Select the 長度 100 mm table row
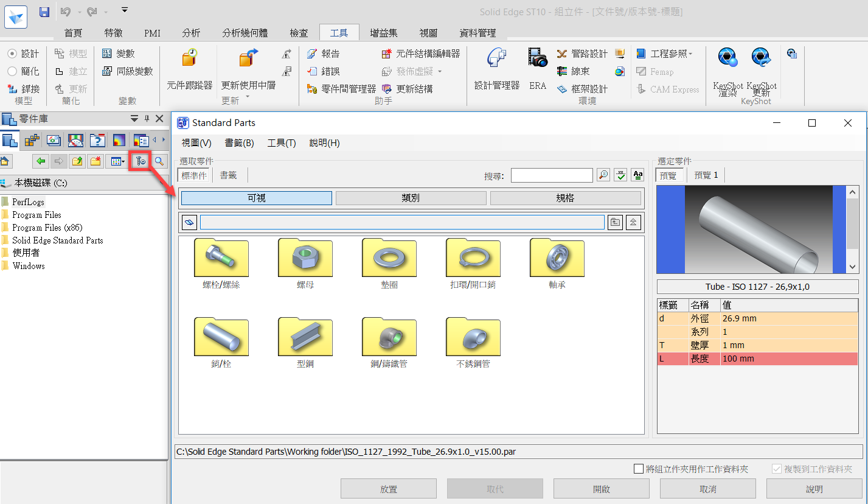 coord(758,359)
